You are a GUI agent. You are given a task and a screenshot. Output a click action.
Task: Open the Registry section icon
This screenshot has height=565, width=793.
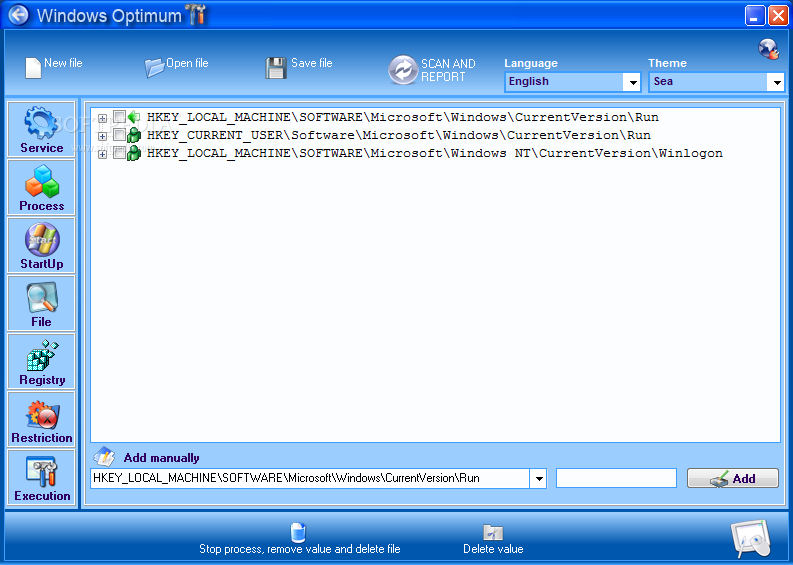coord(42,356)
